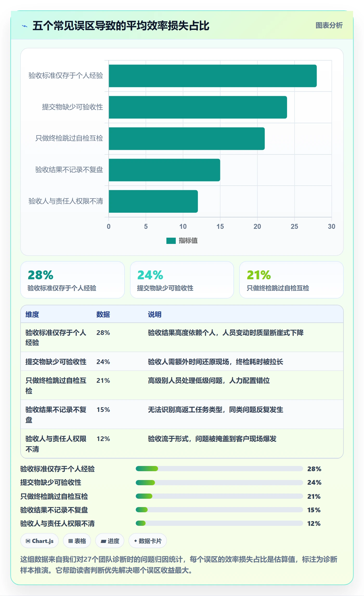
Task: Click the x-axis tick label 15
Action: [220, 226]
